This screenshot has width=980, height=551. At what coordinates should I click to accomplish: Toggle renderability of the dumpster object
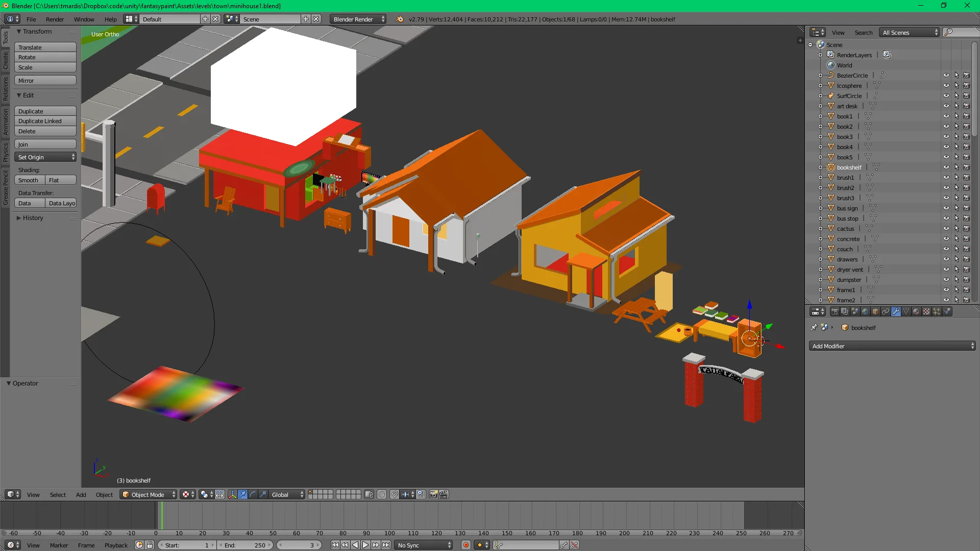coord(966,280)
